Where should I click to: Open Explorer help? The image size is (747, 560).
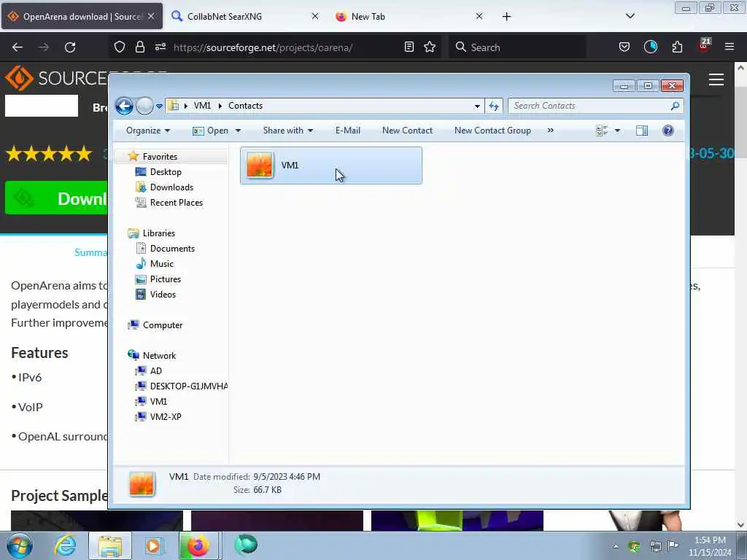[x=668, y=131]
